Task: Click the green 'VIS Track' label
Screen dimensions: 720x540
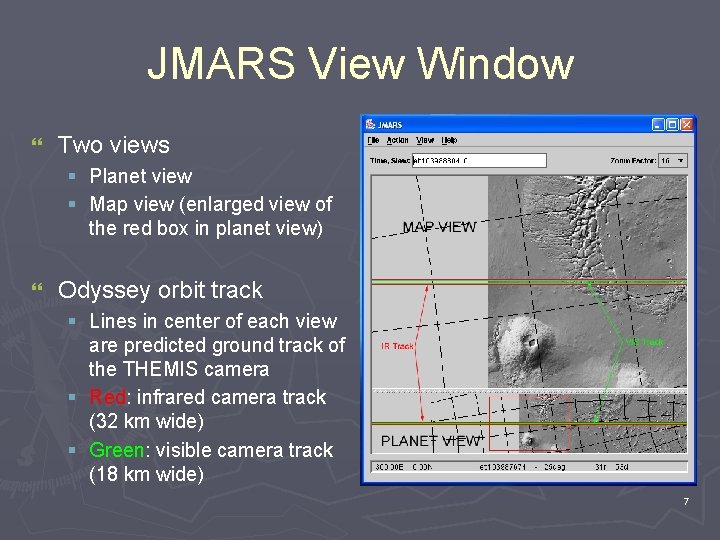Action: point(644,342)
